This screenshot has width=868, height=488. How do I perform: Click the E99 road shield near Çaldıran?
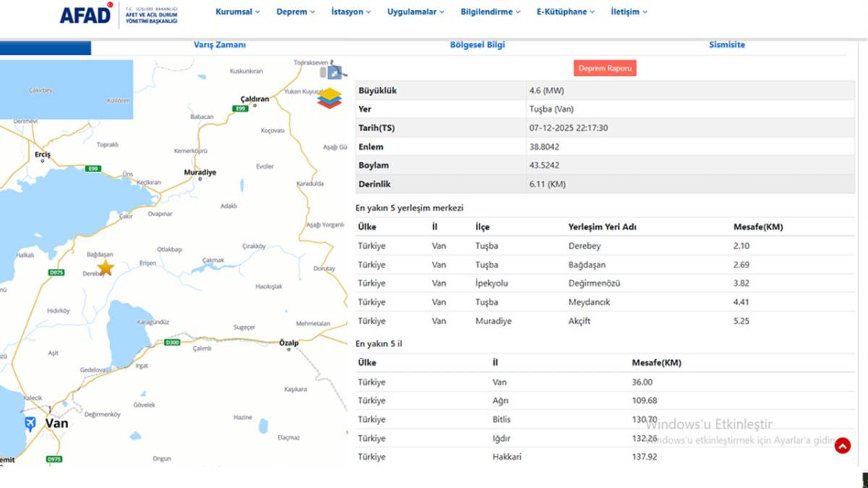point(241,107)
